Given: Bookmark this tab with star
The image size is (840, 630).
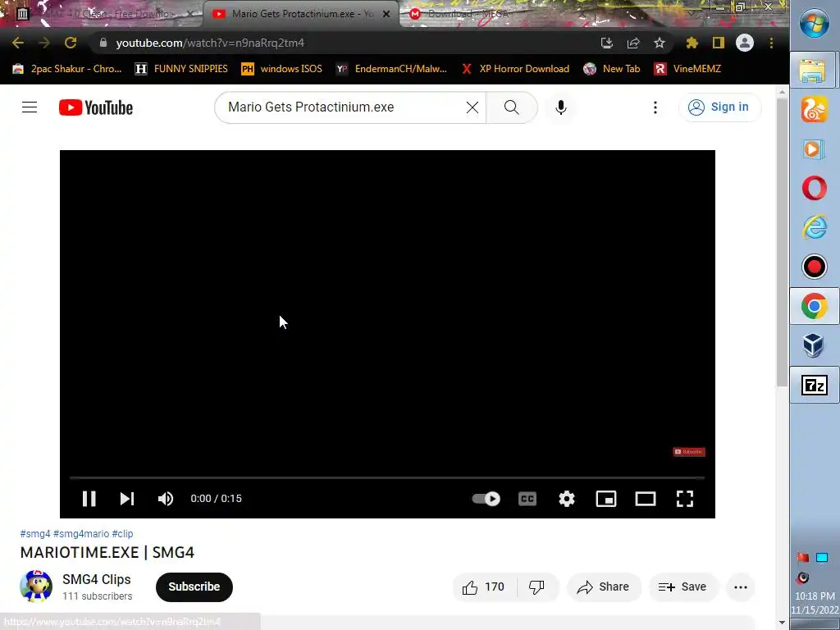Looking at the screenshot, I should tap(660, 43).
